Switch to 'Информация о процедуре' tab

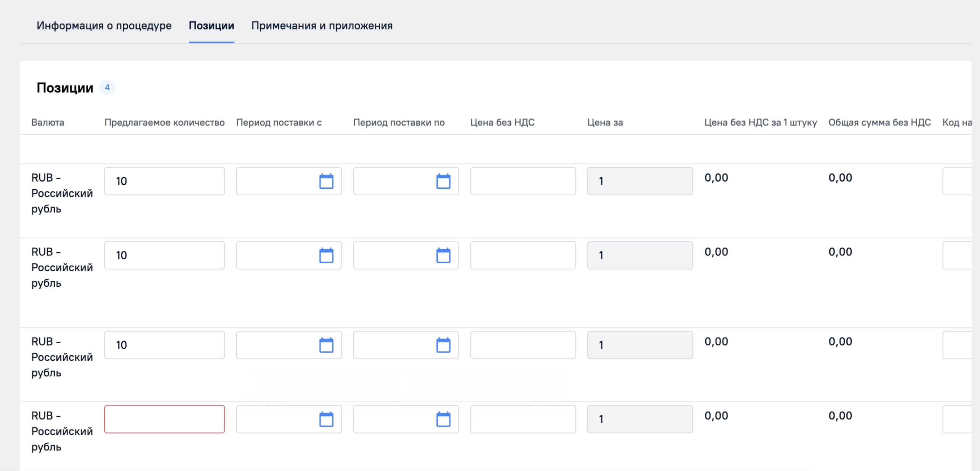click(104, 26)
